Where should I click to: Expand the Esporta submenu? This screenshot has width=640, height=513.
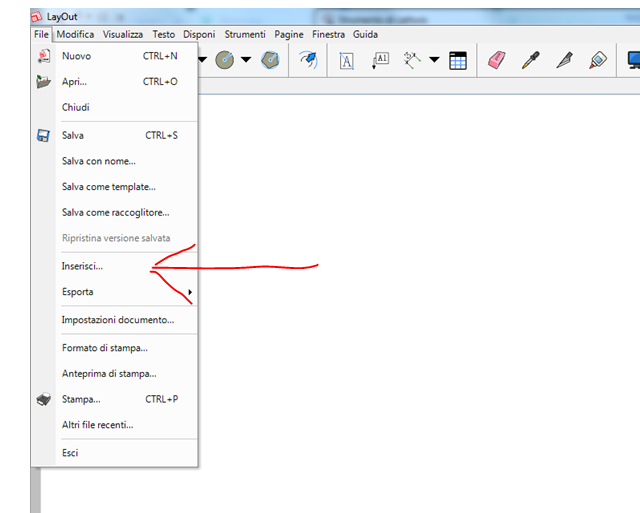tap(189, 292)
